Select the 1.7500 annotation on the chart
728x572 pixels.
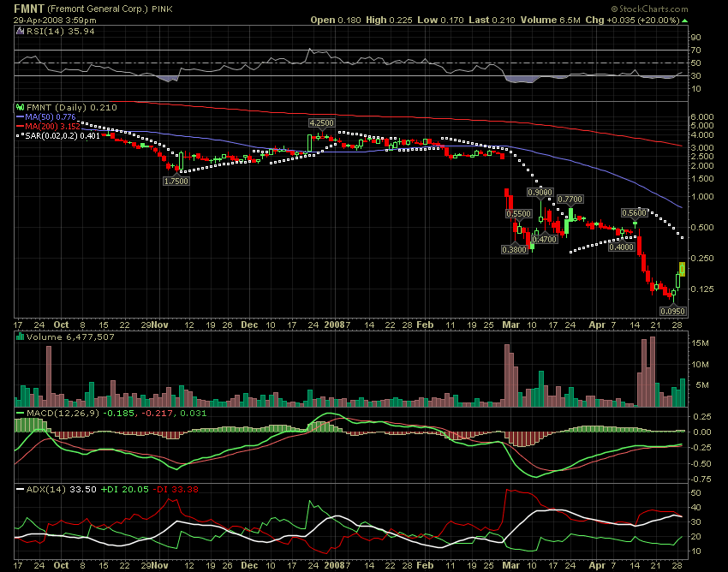[176, 182]
